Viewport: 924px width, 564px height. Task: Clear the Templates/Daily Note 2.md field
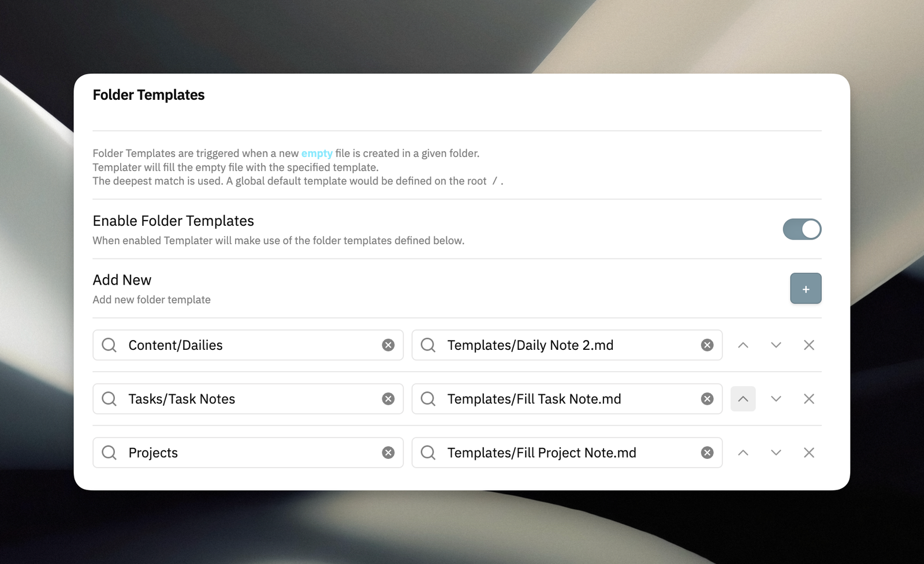[707, 345]
